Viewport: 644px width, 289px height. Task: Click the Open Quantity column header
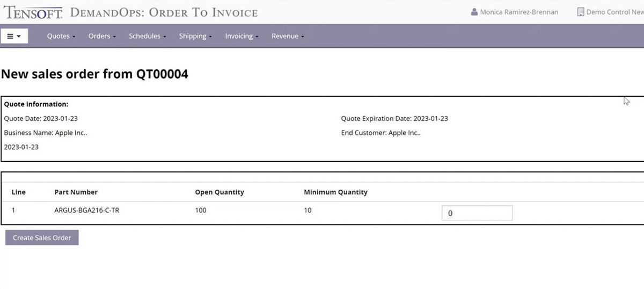coord(219,192)
